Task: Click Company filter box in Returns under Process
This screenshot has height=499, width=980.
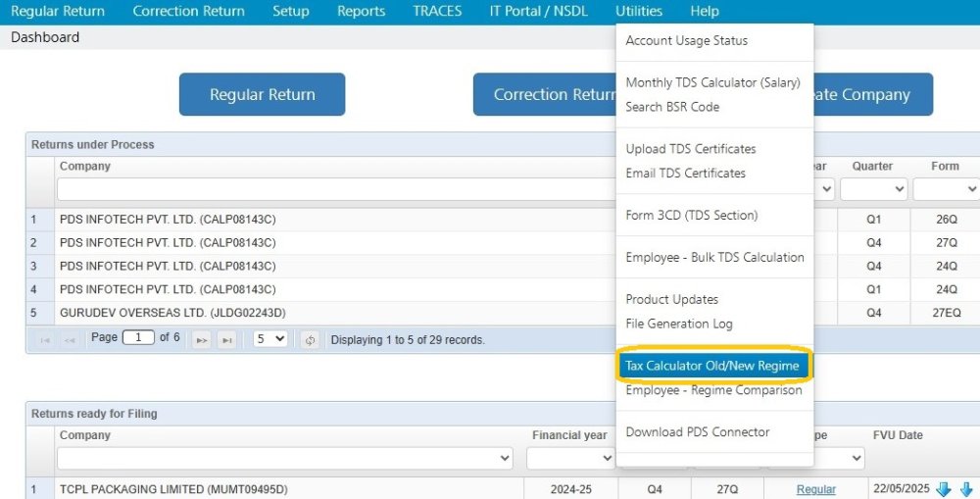Action: 336,189
